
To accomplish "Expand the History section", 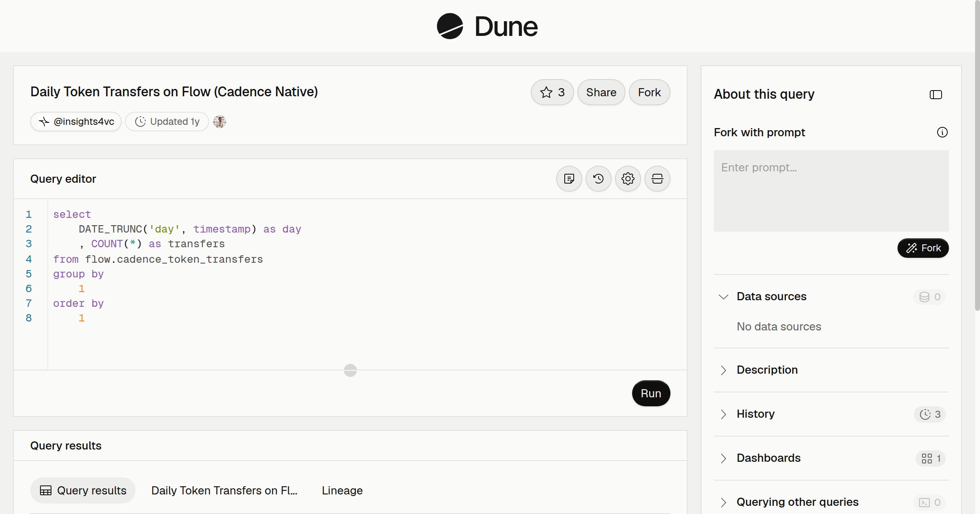I will point(831,414).
